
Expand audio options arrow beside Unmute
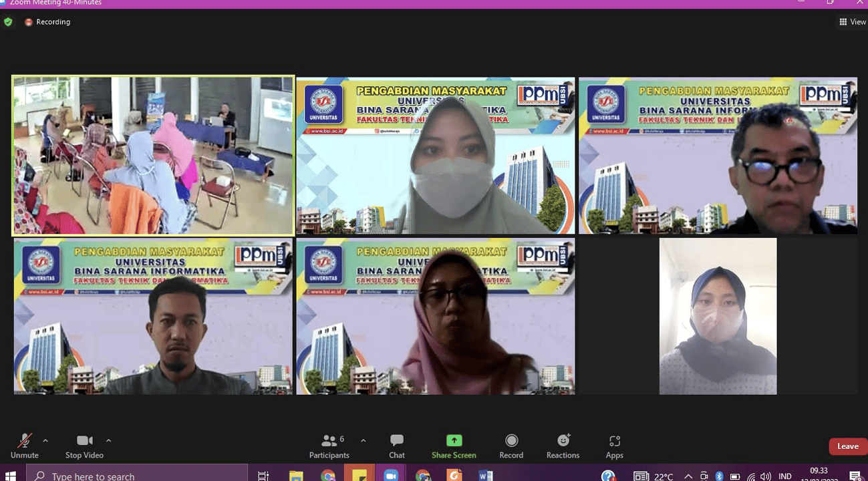(45, 440)
